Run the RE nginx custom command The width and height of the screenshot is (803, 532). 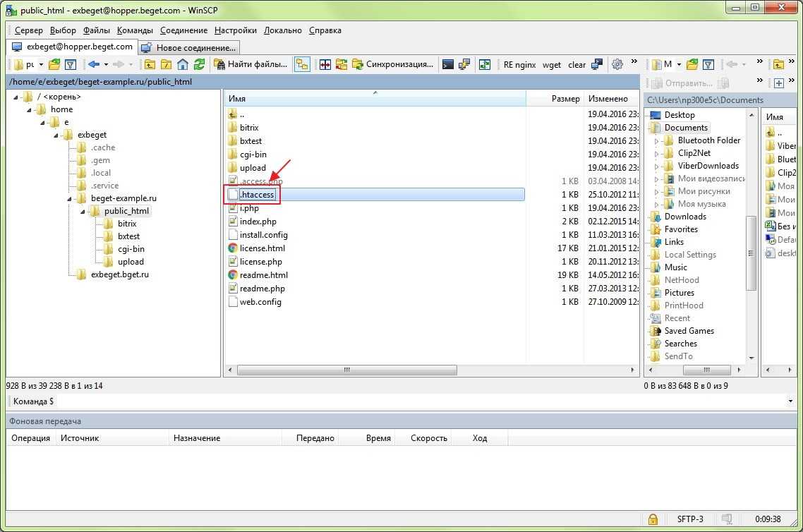click(519, 65)
